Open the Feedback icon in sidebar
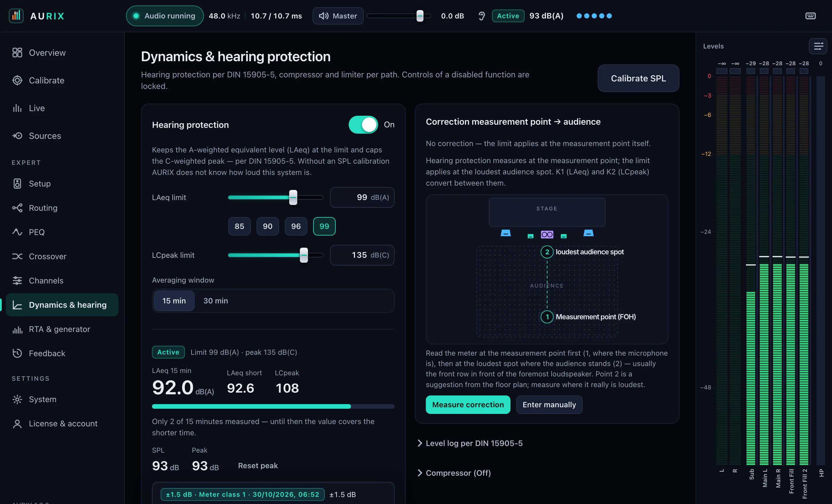Image resolution: width=832 pixels, height=504 pixels. point(17,353)
